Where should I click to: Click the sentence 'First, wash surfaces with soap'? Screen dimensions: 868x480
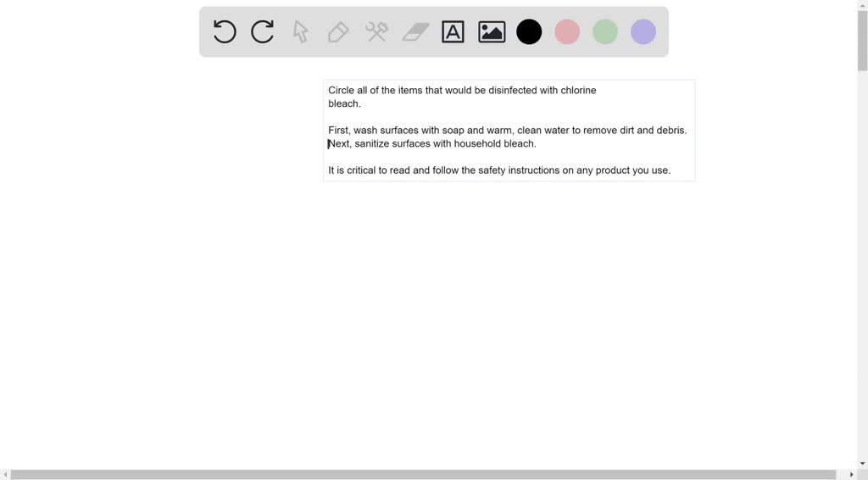click(x=508, y=130)
